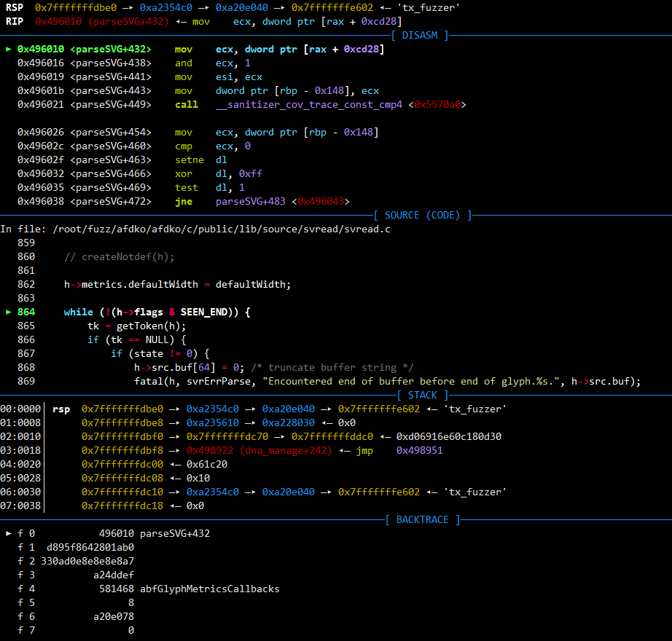
Task: Click the test dl, 1 instruction
Action: (210, 187)
